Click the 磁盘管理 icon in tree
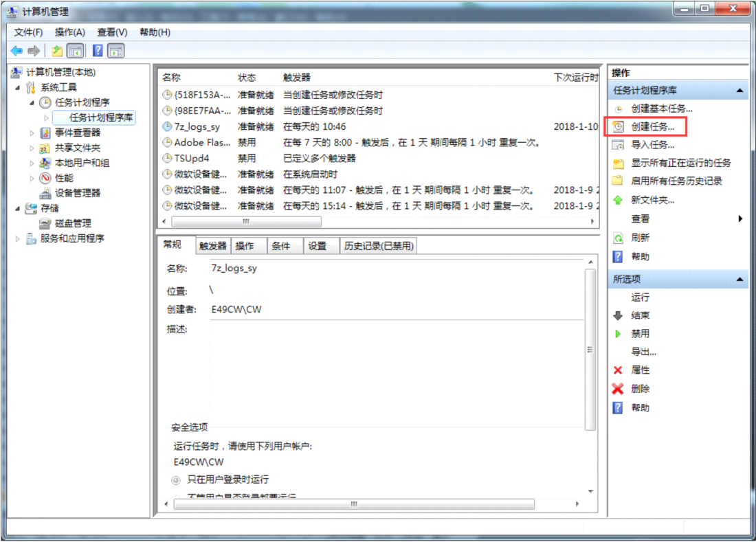 [45, 223]
